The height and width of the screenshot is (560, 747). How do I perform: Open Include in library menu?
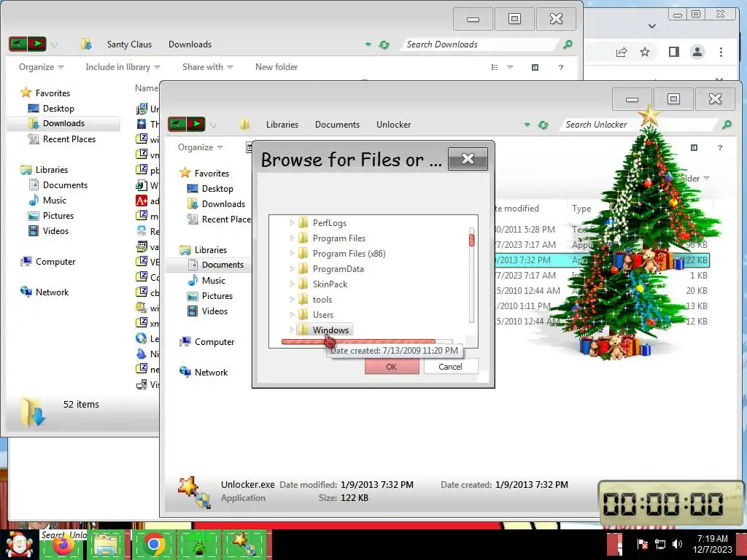click(x=123, y=67)
